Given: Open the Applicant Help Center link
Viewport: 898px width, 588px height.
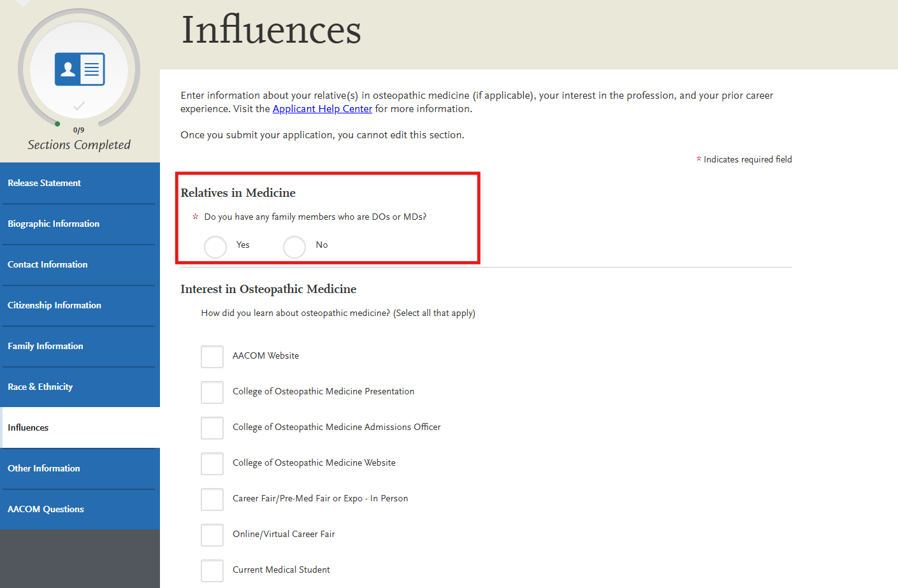Looking at the screenshot, I should click(322, 108).
